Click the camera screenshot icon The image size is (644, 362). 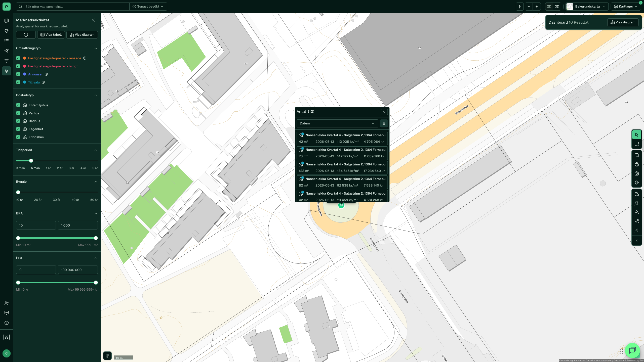[636, 173]
